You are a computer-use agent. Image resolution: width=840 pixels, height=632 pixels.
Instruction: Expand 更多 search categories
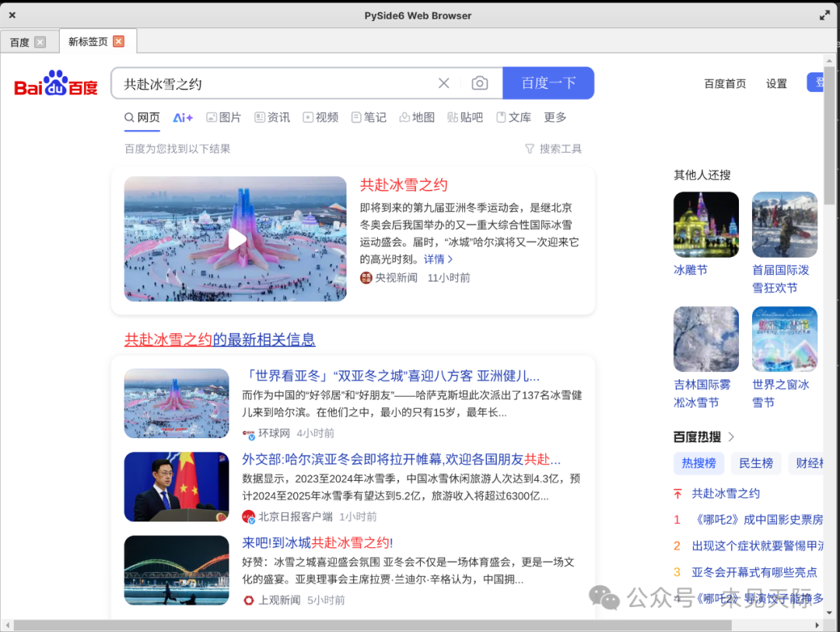pos(555,118)
